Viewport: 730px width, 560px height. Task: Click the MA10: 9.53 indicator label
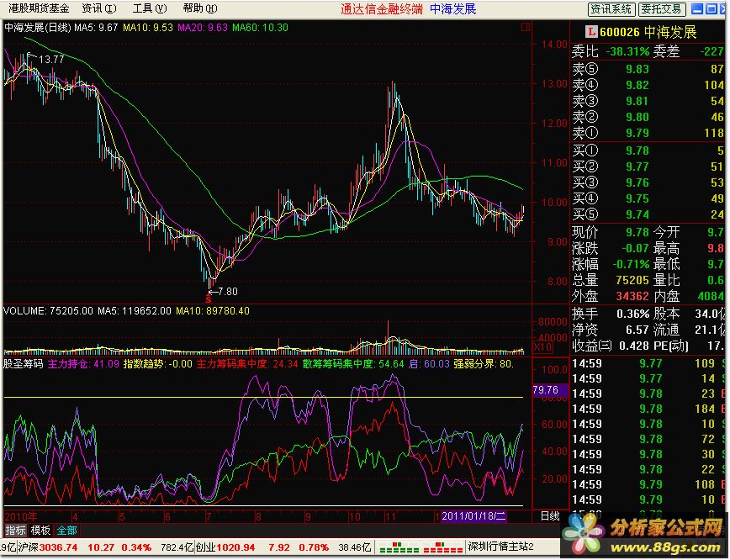tap(147, 28)
